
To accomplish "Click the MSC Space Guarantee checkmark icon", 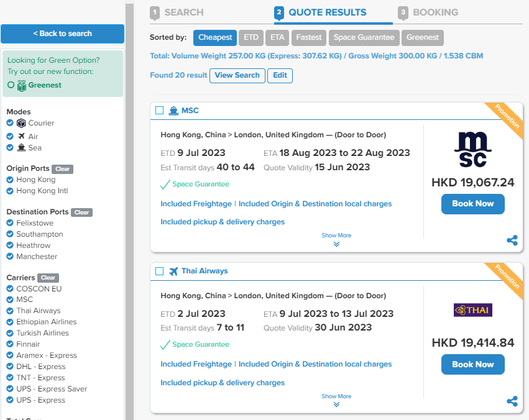I will pyautogui.click(x=165, y=185).
